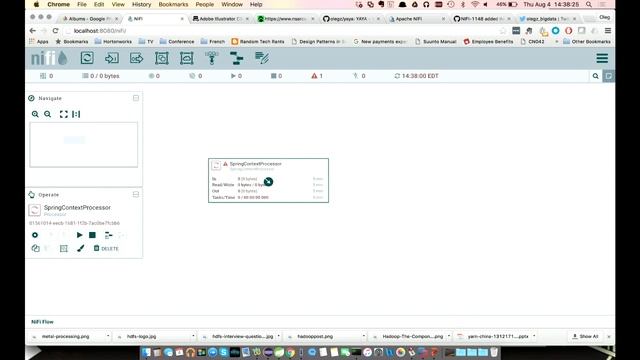
Task: Switch to the Adobe Illustrator tab
Action: tap(220, 19)
